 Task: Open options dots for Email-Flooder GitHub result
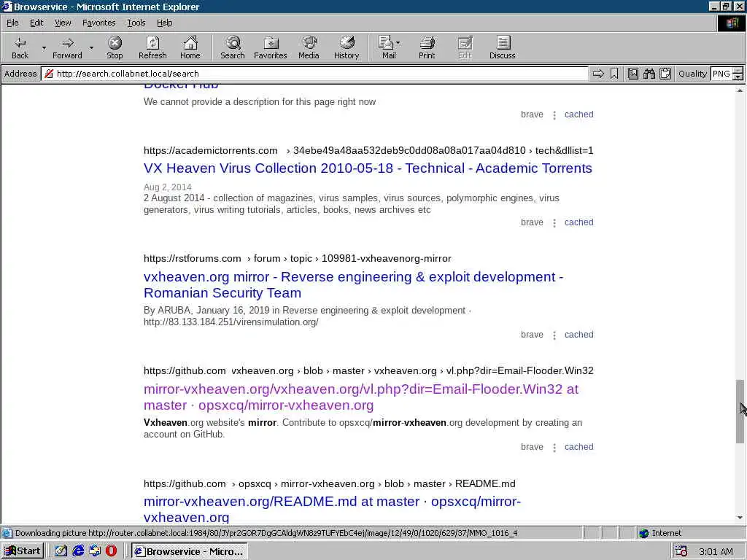(554, 448)
